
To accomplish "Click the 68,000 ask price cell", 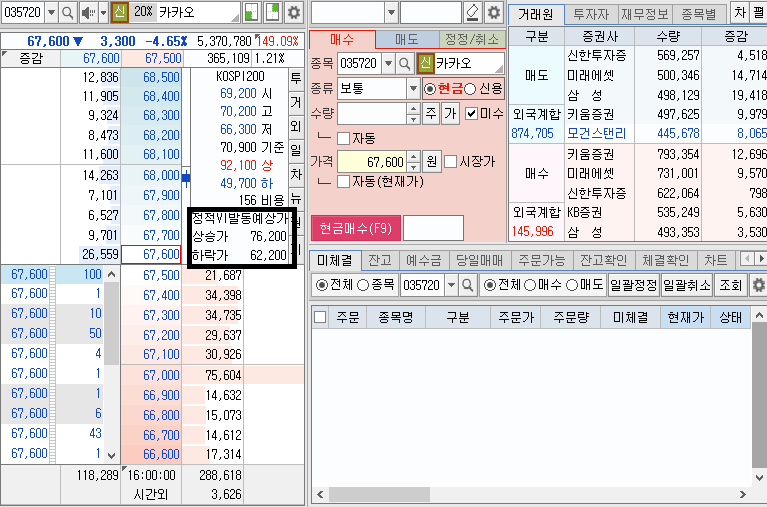I will [x=151, y=175].
